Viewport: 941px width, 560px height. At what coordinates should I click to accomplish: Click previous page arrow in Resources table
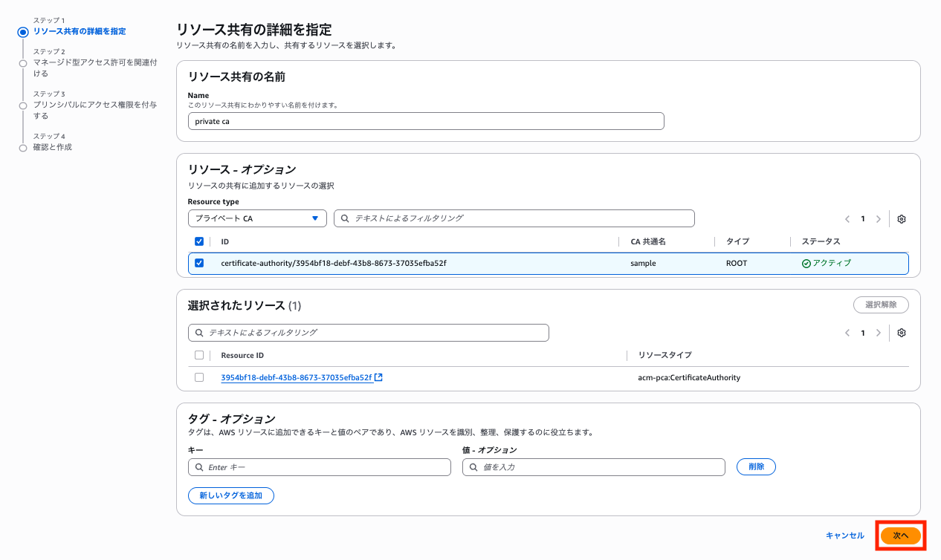[847, 219]
